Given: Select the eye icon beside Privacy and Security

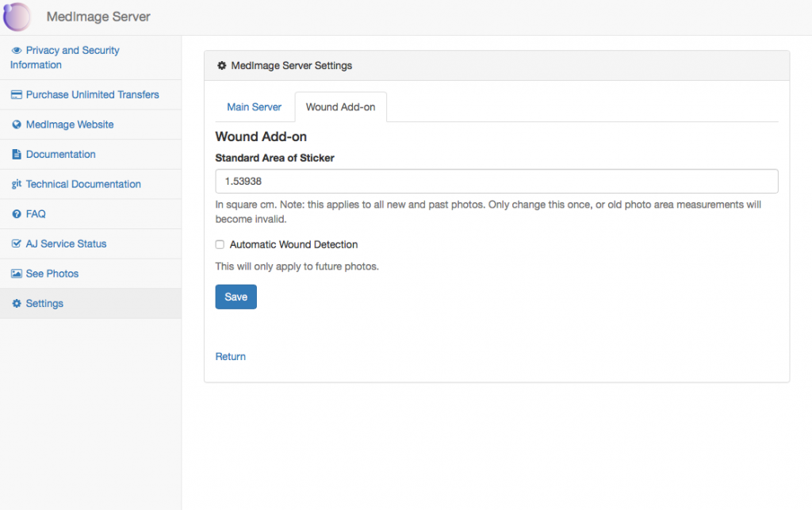Looking at the screenshot, I should click(x=16, y=50).
